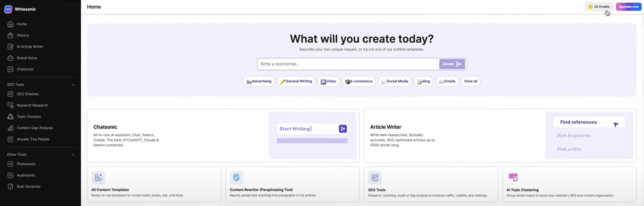This screenshot has height=206, width=644.
Task: Launch Photosonic from Other Tools
Action: [x=26, y=164]
